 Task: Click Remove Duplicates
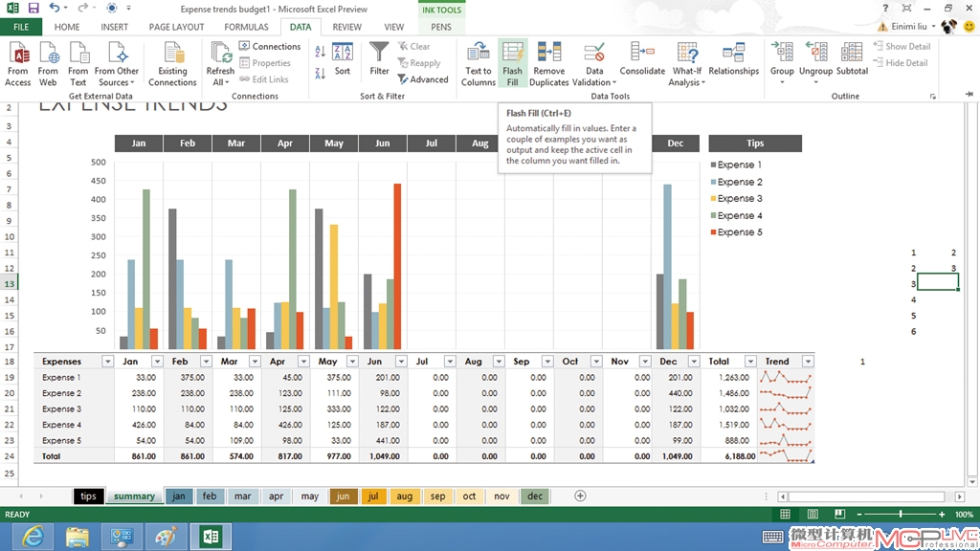click(548, 64)
